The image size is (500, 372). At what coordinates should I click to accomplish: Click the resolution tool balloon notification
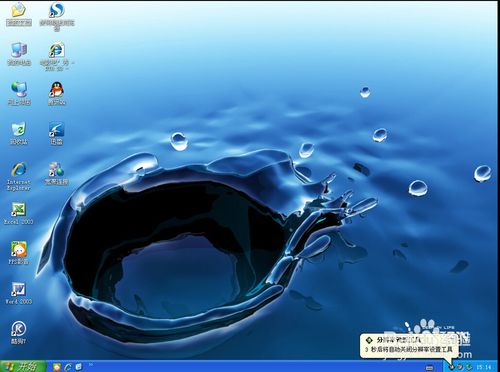(x=410, y=346)
